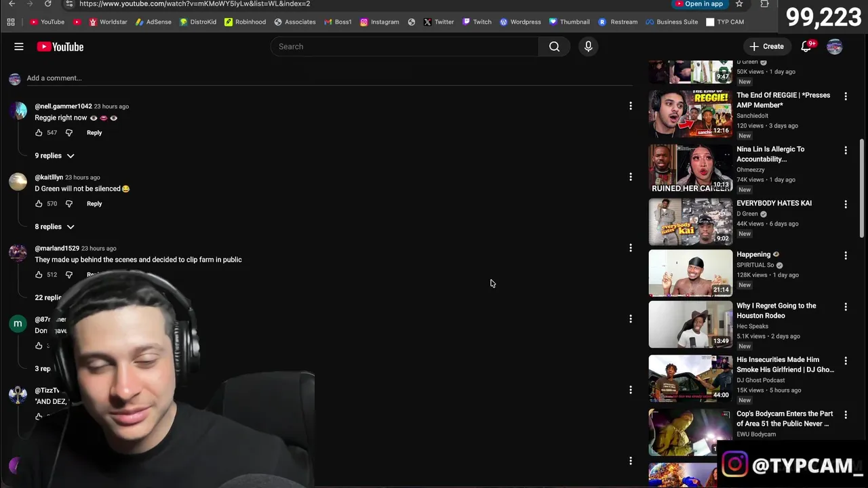Open options for @kaitlllyn comment
This screenshot has height=488, width=868.
tap(631, 177)
